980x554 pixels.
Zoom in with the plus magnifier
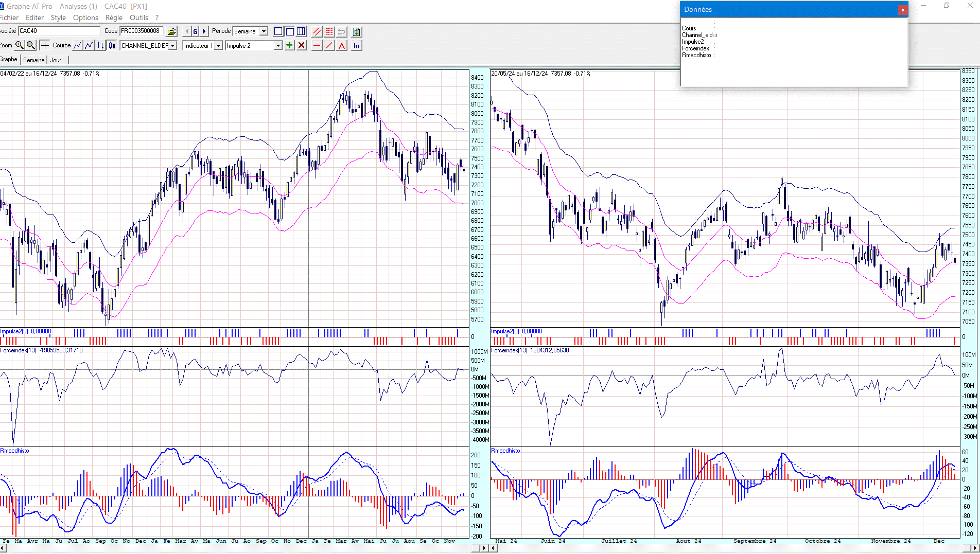pyautogui.click(x=20, y=45)
